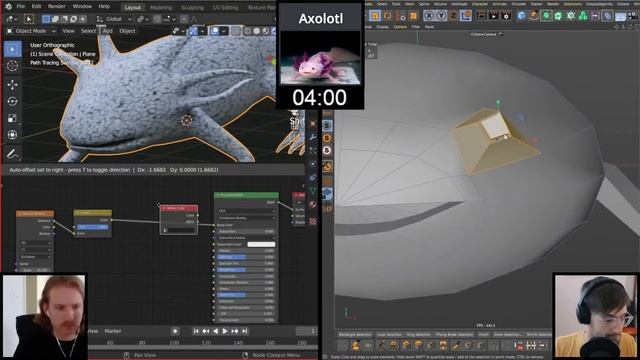Toggle X axis lock in Cinema 4D
Image resolution: width=640 pixels, height=360 pixels.
coord(429,16)
